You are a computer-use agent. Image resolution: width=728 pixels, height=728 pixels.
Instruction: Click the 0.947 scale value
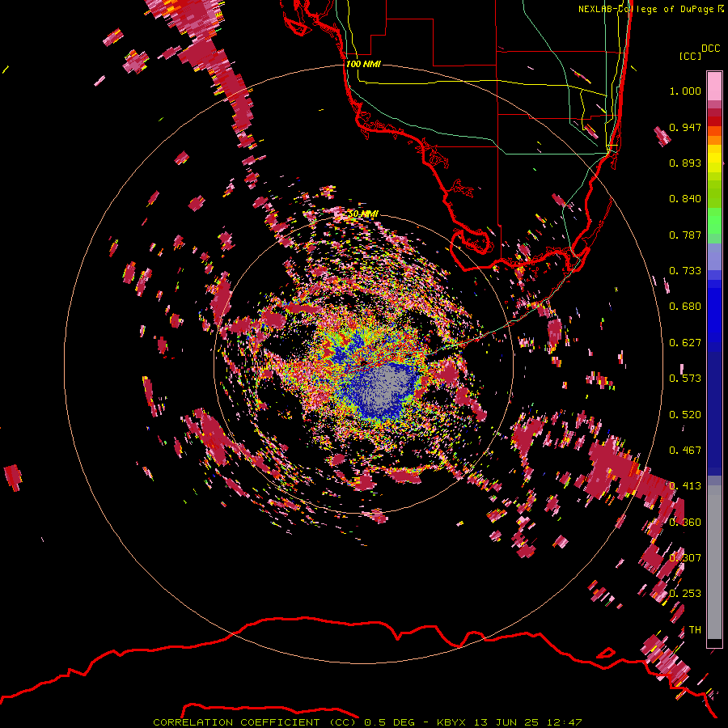pos(685,127)
